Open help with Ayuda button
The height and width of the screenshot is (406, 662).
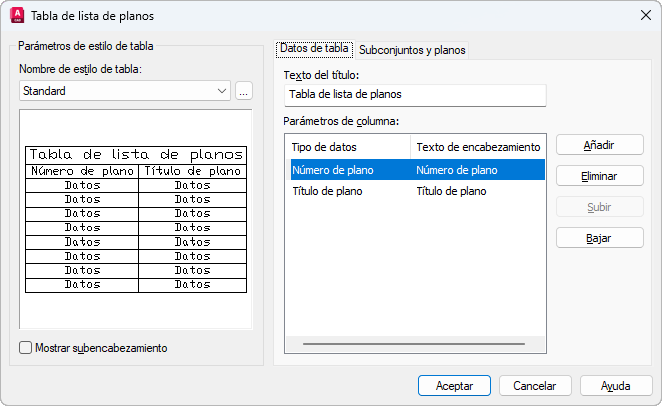[x=615, y=385]
